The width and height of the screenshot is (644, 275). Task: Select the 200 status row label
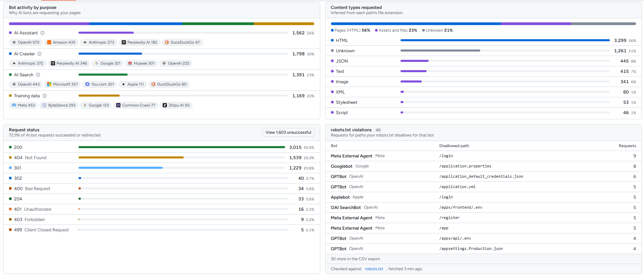click(18, 147)
